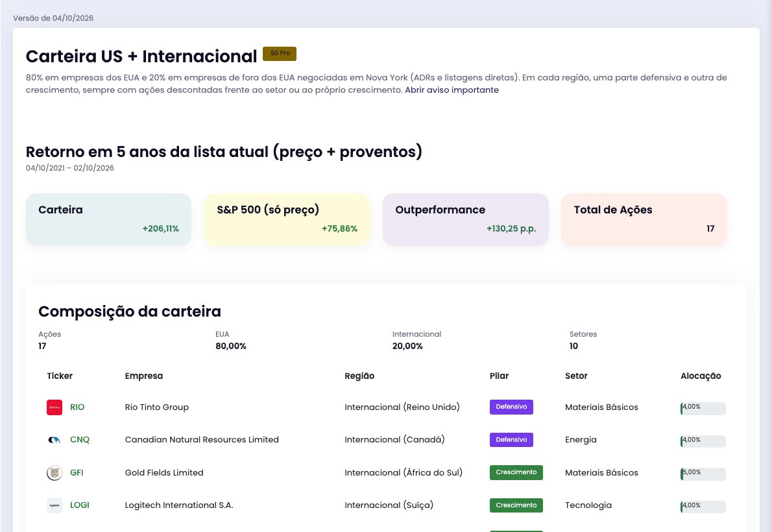Image resolution: width=772 pixels, height=532 pixels.
Task: Click the 'Internacional (Reino Unido)' region cell
Action: click(402, 407)
